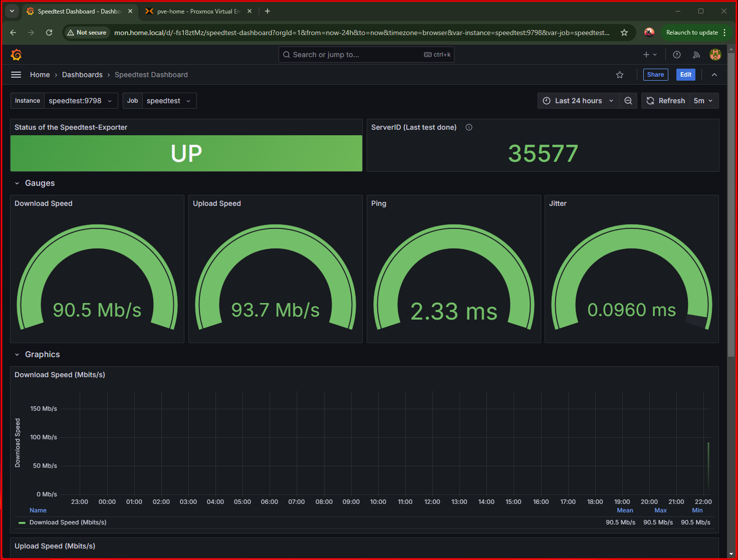Click the Speedtest Dashboard breadcrumb
This screenshot has width=738, height=560.
tap(151, 75)
